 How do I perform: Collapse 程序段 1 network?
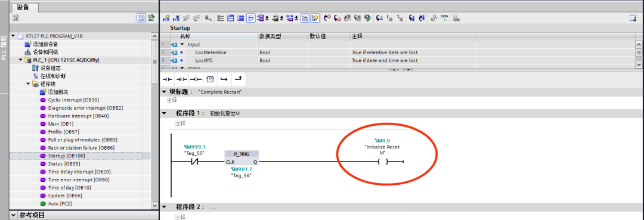[165, 113]
